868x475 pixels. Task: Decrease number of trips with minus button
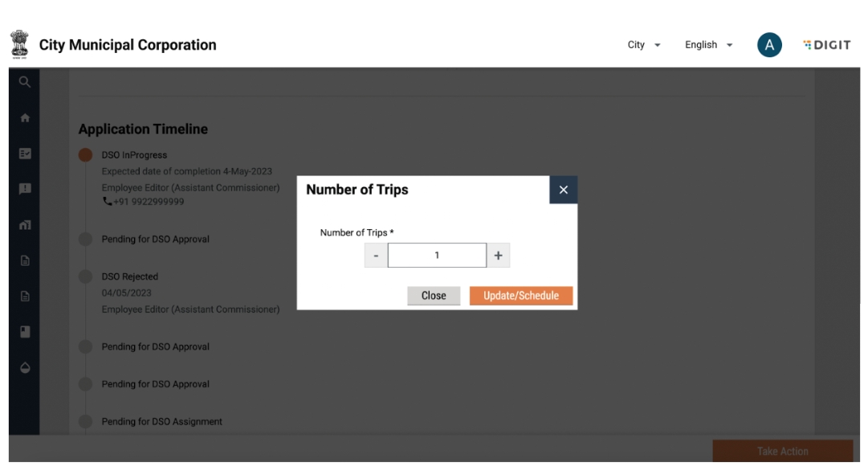point(376,256)
